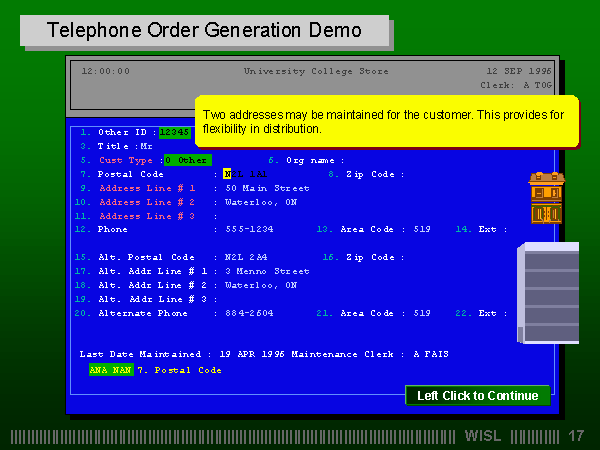Click the store building icon

[x=546, y=197]
